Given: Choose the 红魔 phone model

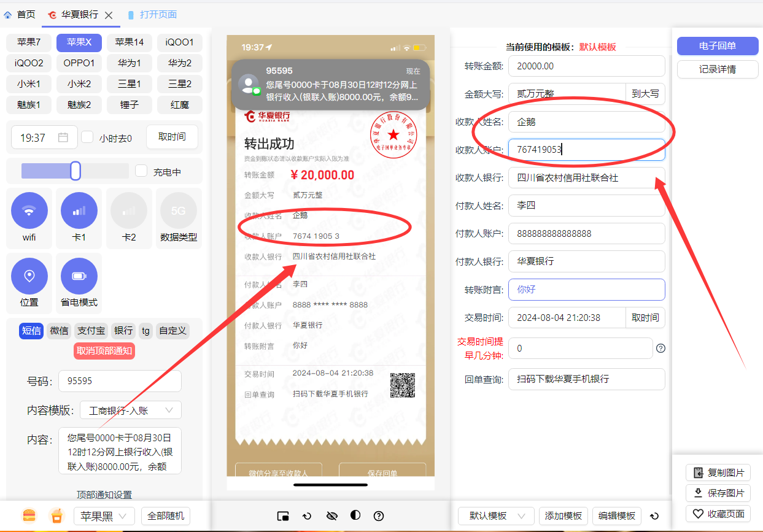Looking at the screenshot, I should coord(180,105).
